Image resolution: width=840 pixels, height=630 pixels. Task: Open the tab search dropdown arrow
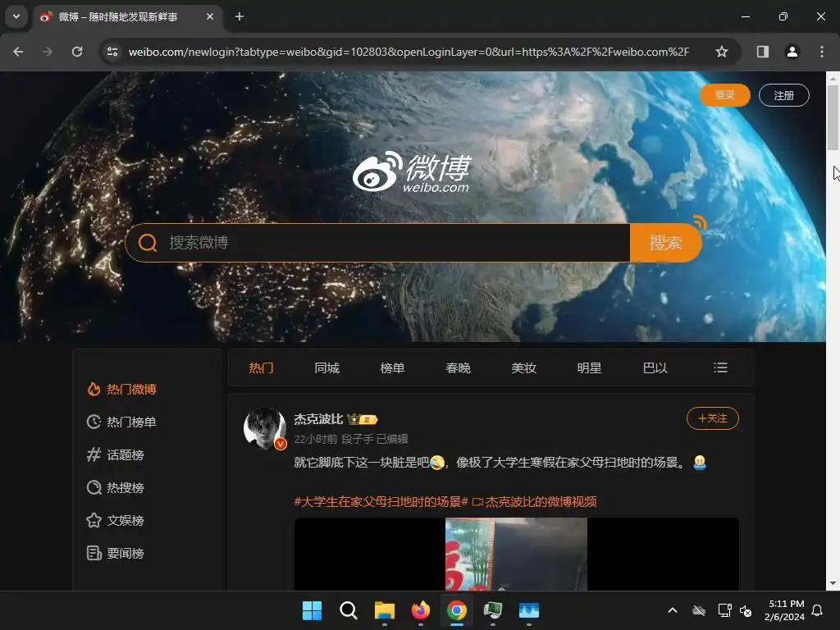pos(16,16)
